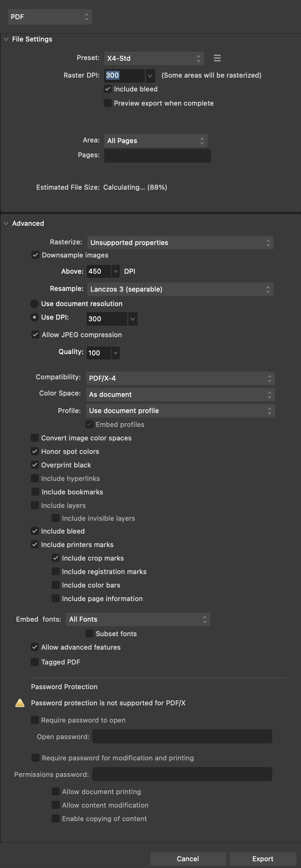
Task: Open the Raster DPI arrow dropdown
Action: click(150, 76)
